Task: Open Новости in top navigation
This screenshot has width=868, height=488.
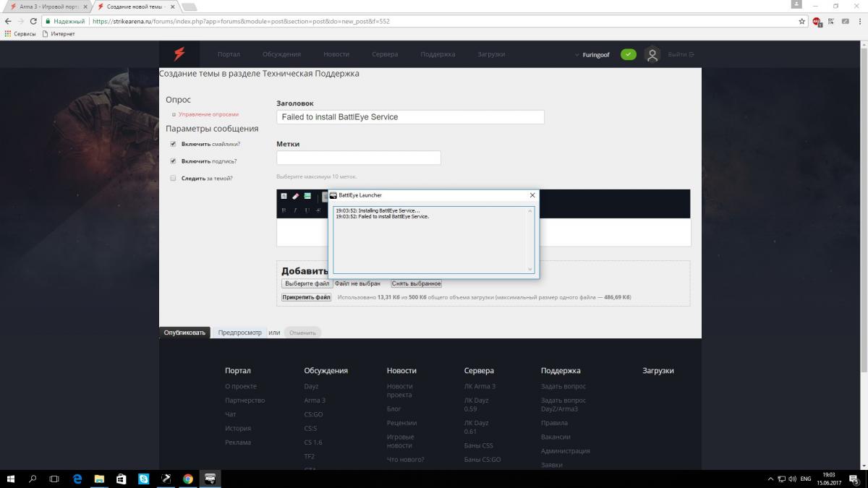Action: coord(336,54)
